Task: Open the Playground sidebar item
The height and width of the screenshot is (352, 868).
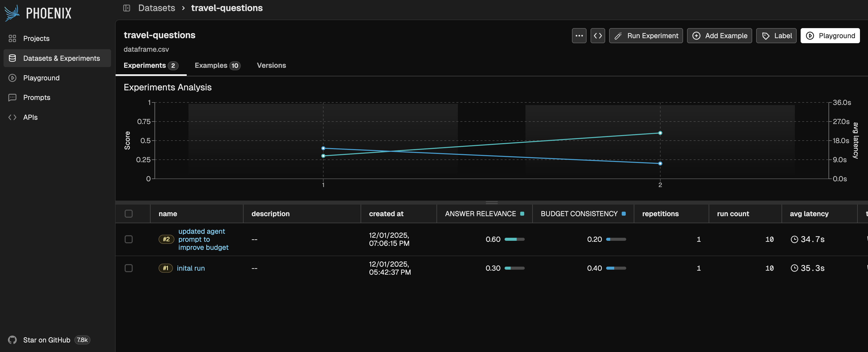Action: pos(41,78)
